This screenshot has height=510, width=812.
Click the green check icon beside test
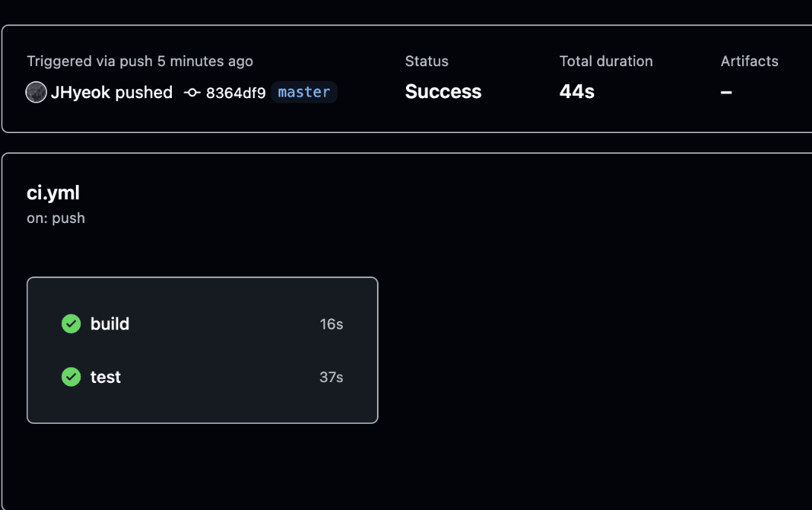pyautogui.click(x=71, y=377)
